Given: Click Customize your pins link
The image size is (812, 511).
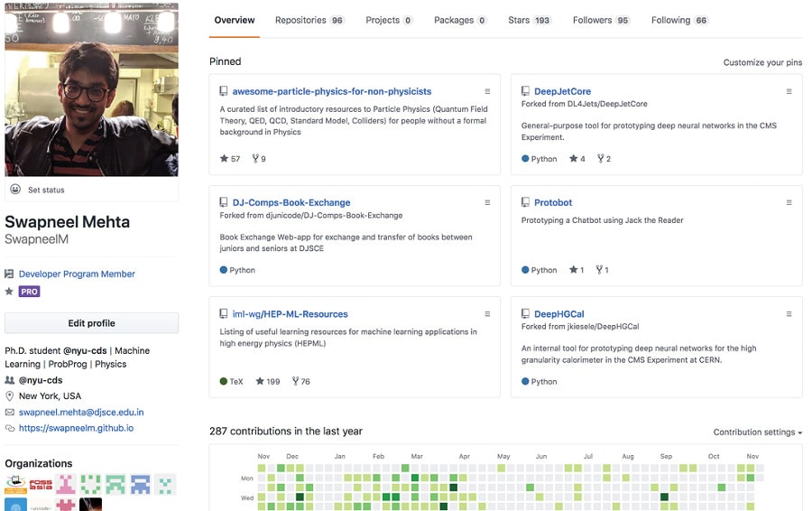Looking at the screenshot, I should tap(762, 62).
